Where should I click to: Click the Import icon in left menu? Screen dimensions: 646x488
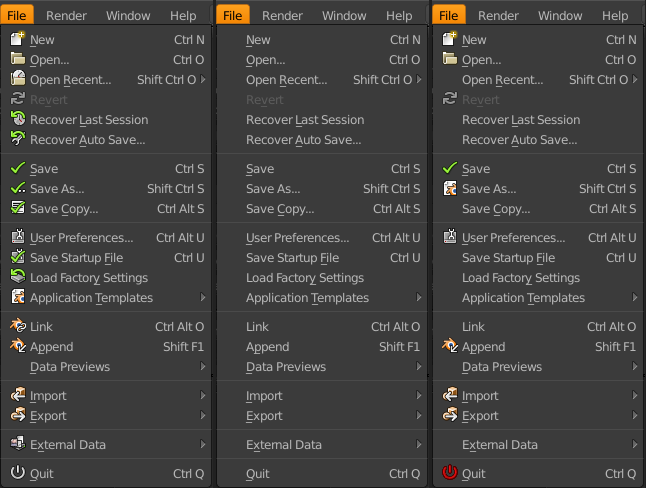tap(18, 395)
